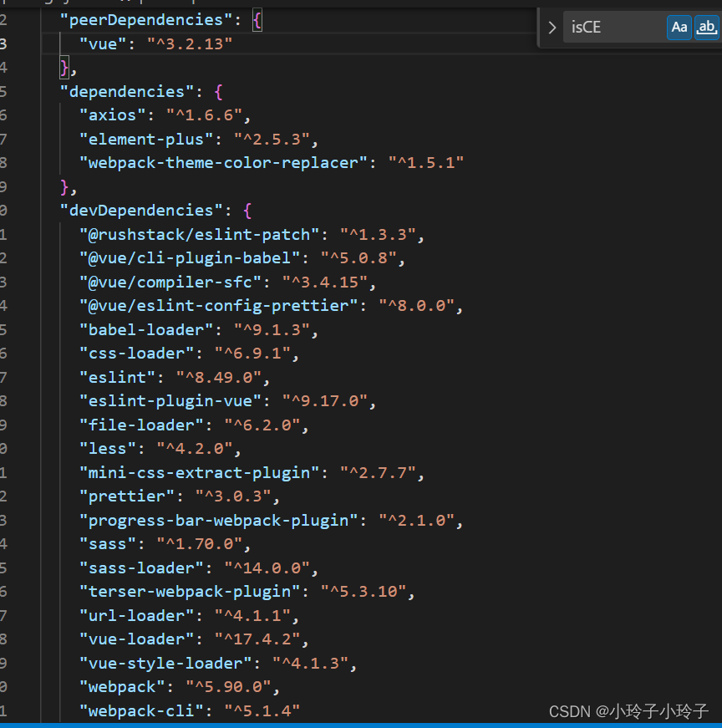The height and width of the screenshot is (728, 722).
Task: Click the "axios" dependency entry
Action: click(x=112, y=115)
